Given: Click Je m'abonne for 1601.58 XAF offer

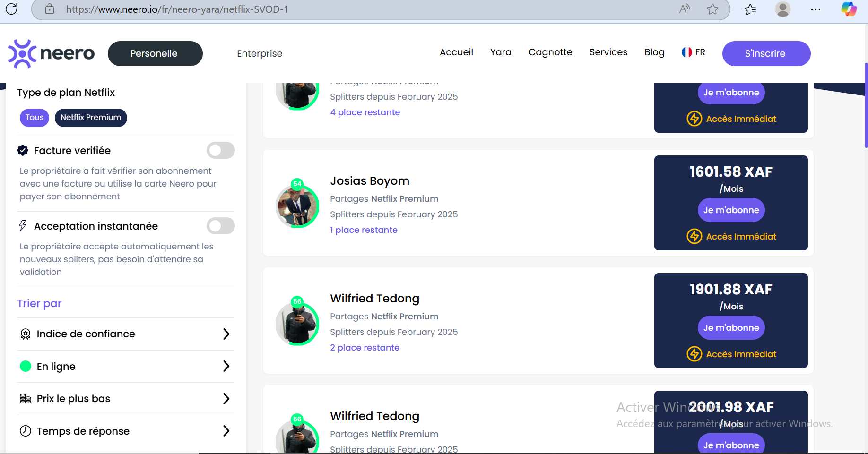Looking at the screenshot, I should coord(731,210).
